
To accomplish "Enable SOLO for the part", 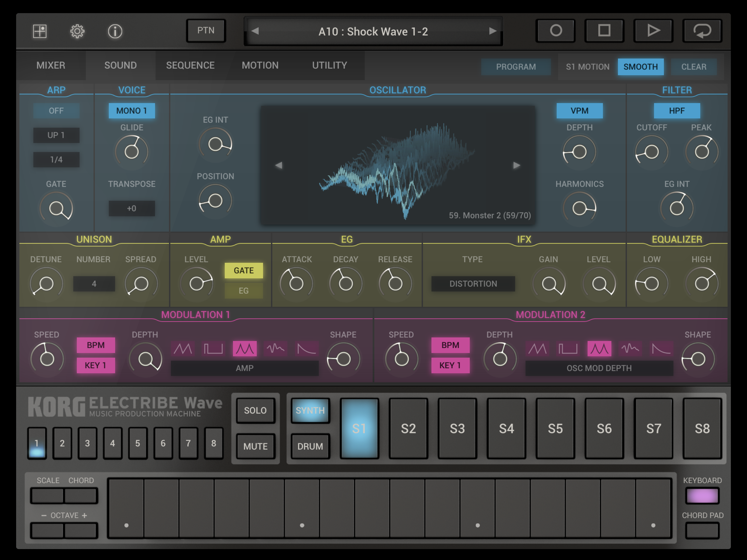I will click(x=255, y=410).
